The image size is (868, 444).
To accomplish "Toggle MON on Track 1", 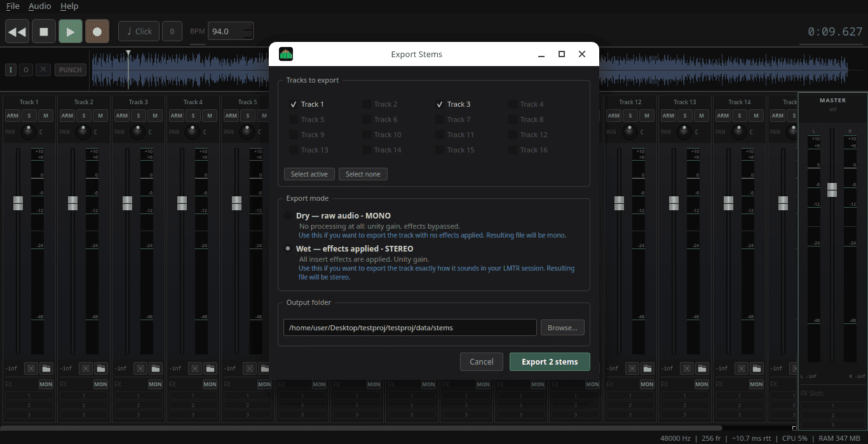I will (46, 384).
